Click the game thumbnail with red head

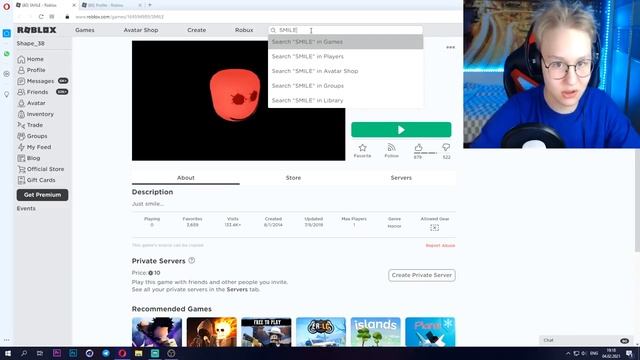[x=238, y=101]
